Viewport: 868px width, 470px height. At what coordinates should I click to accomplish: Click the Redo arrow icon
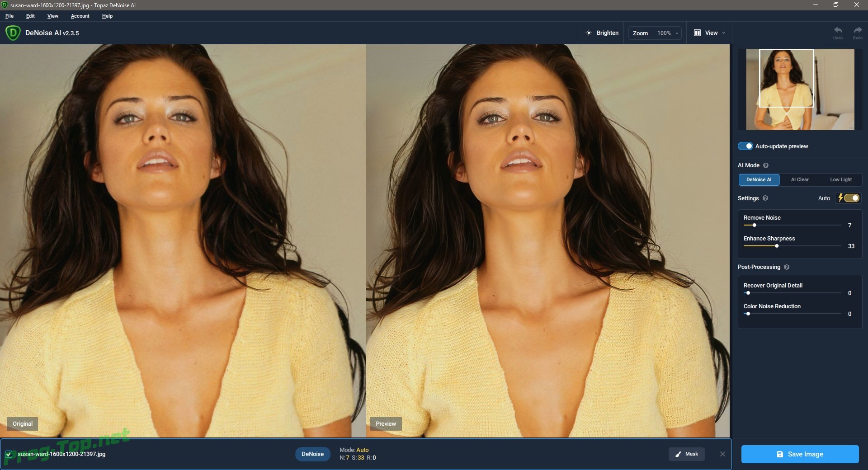(858, 30)
